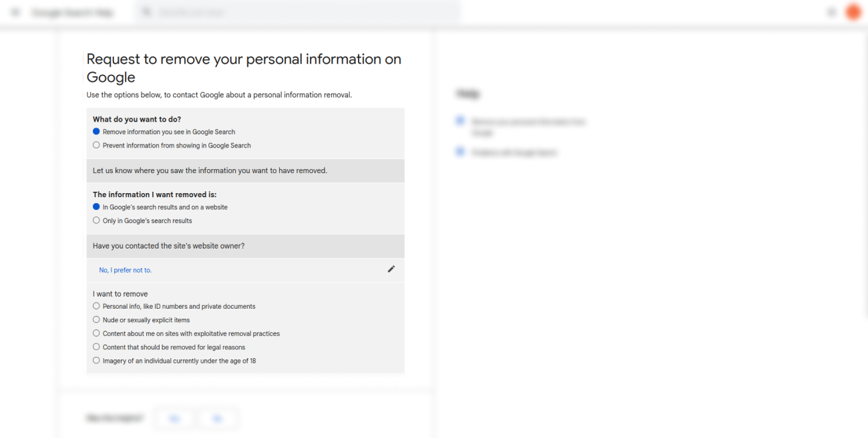Click the magnifier icon in search bar
868x439 pixels.
147,13
